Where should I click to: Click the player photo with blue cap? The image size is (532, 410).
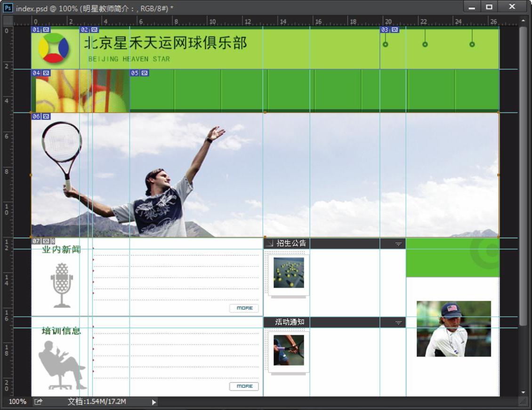(453, 329)
